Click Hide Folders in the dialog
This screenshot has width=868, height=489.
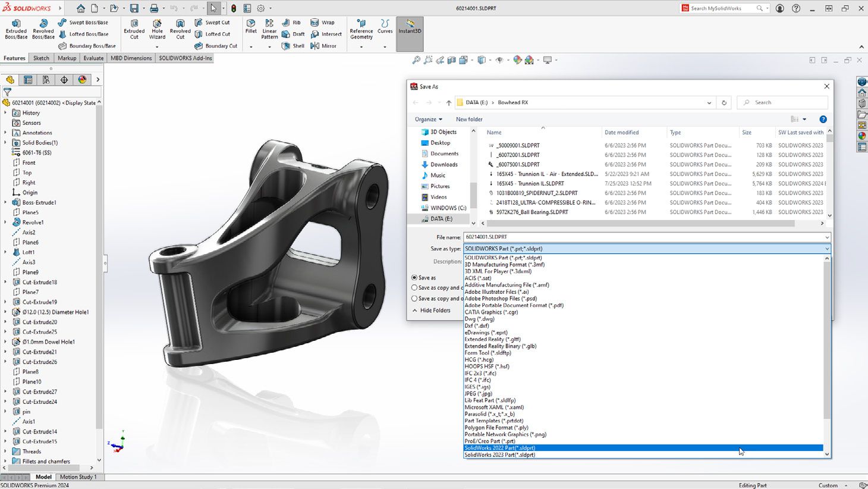[x=435, y=310]
